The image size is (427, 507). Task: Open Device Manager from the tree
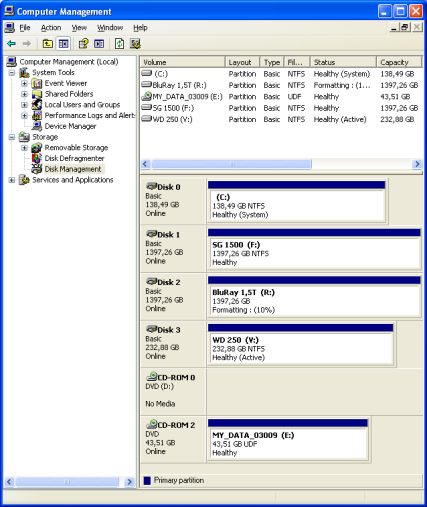pos(70,126)
